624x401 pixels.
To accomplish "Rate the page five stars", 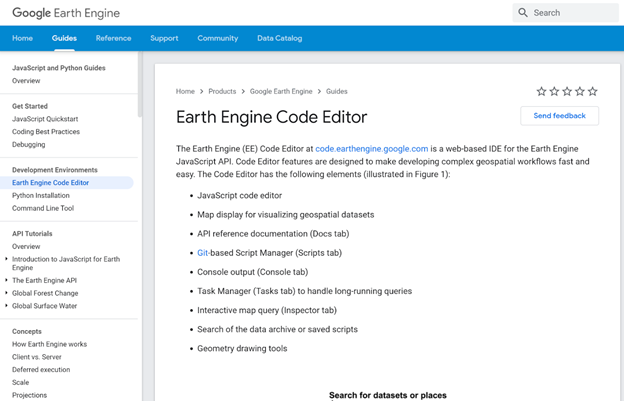I will pos(593,91).
